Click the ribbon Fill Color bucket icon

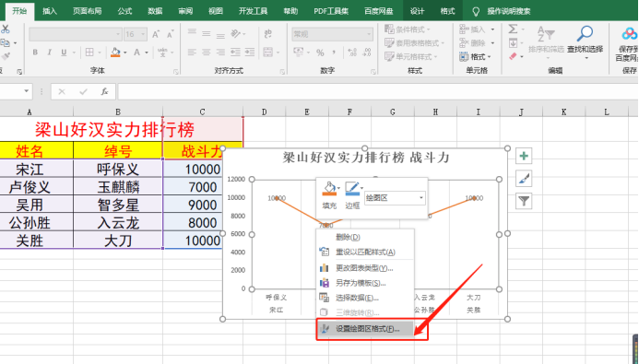coord(115,53)
